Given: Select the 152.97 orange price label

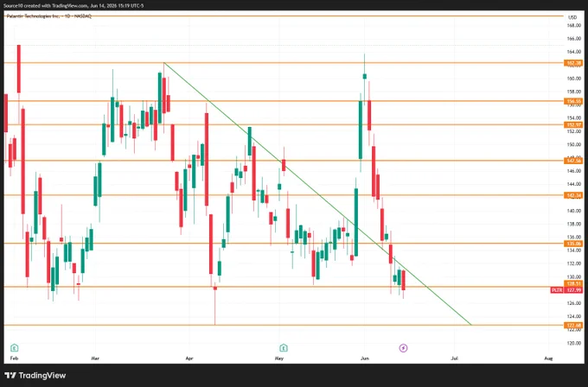Looking at the screenshot, I should pos(573,124).
